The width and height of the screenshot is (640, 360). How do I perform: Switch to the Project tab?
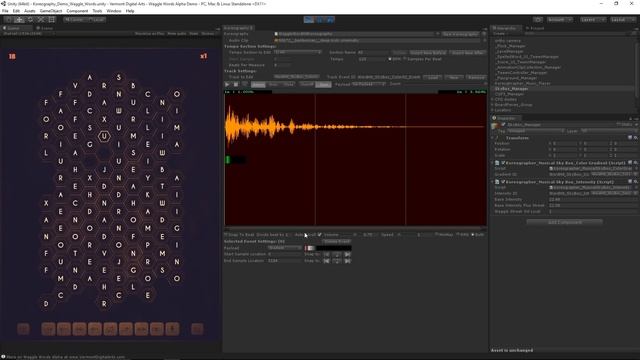click(x=535, y=28)
